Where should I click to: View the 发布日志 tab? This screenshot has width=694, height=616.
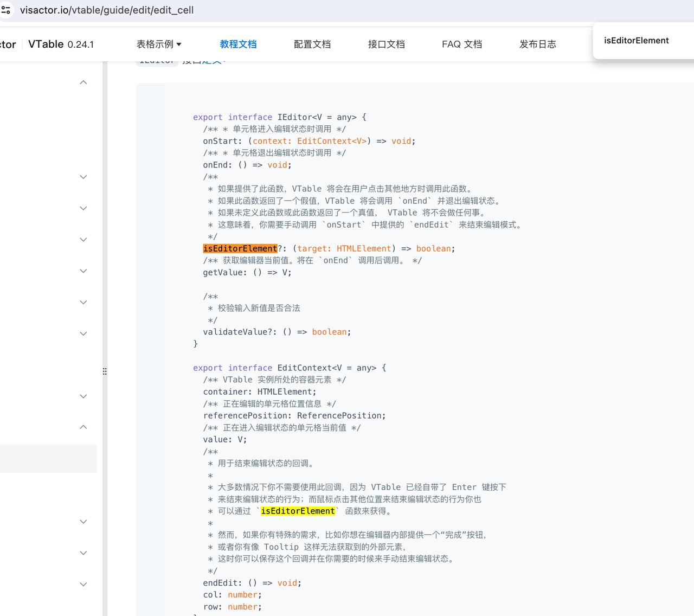(x=538, y=44)
